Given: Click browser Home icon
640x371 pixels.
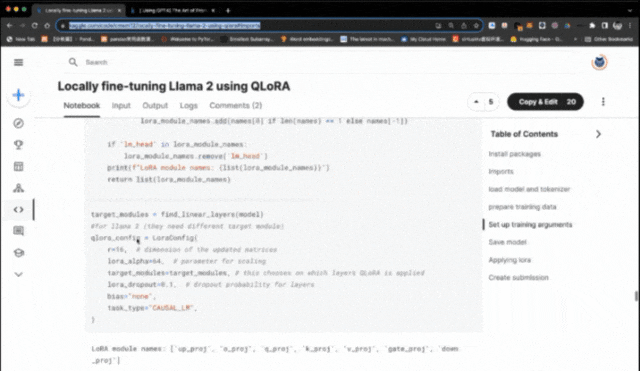Looking at the screenshot, I should tap(47, 25).
